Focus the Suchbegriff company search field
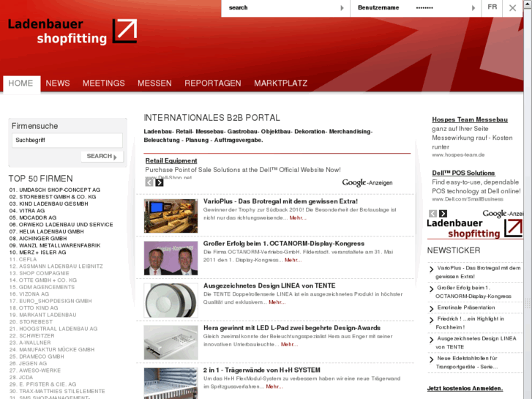The width and height of the screenshot is (532, 399). (x=67, y=141)
